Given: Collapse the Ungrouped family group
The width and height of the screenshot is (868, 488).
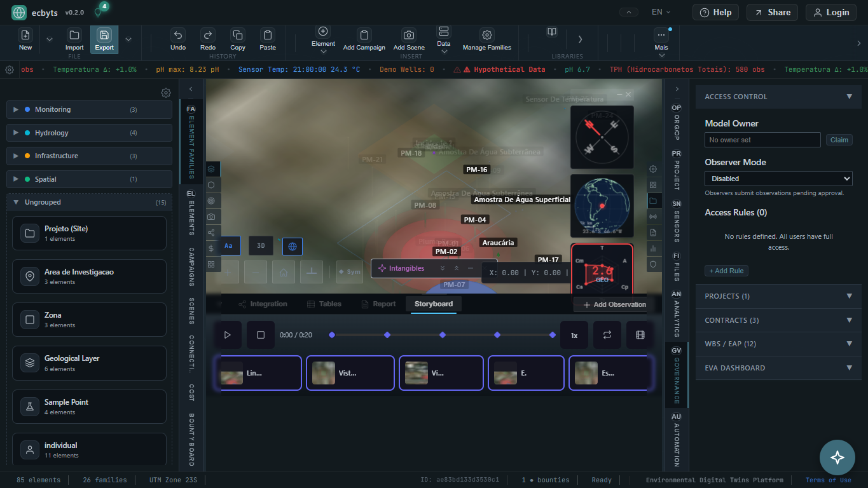Looking at the screenshot, I should coord(89,203).
